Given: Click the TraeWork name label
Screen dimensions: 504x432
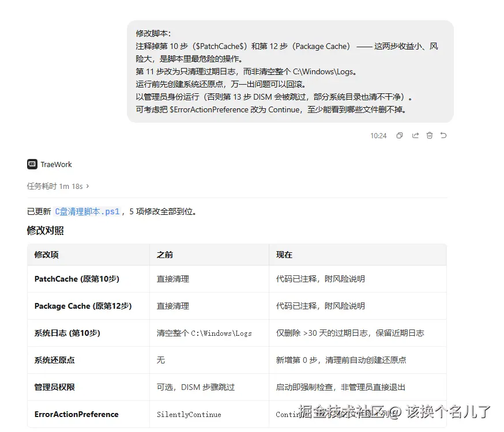Looking at the screenshot, I should click(57, 164).
